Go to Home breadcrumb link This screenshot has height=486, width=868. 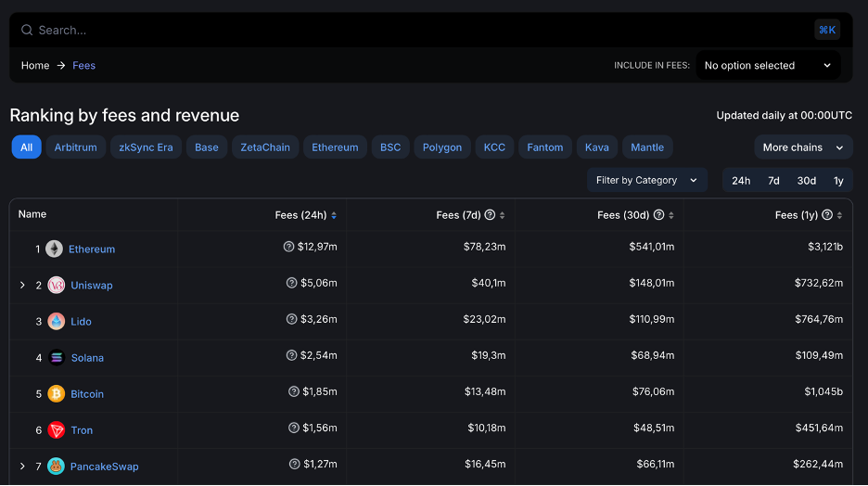(35, 66)
